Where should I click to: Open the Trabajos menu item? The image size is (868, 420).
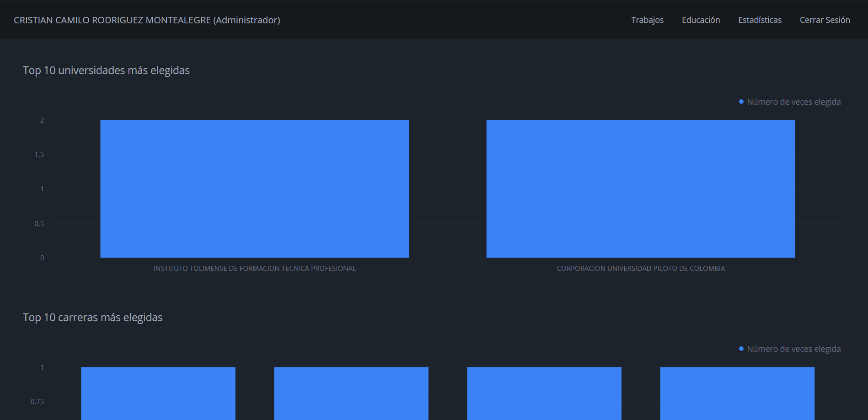647,20
